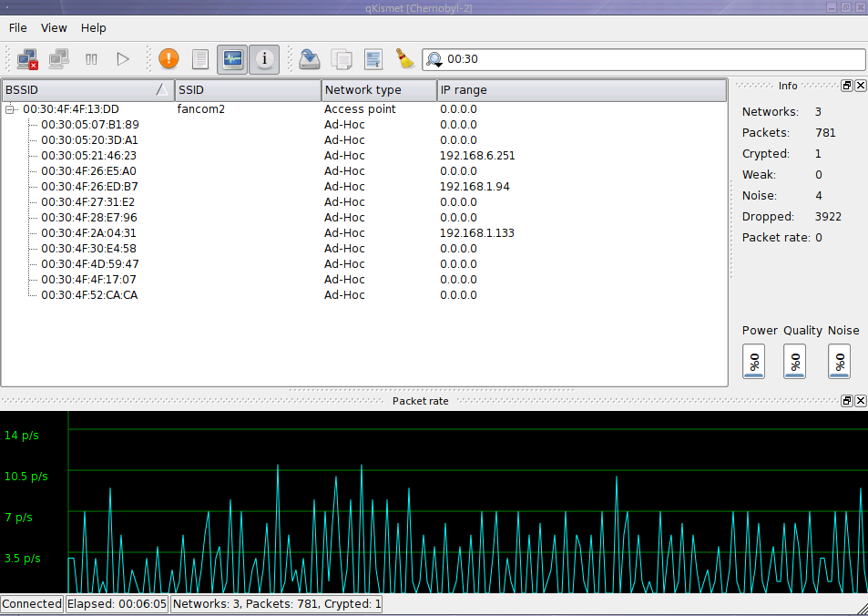This screenshot has height=616, width=868.
Task: Select the row with IP 192.168.6.251
Action: 364,156
